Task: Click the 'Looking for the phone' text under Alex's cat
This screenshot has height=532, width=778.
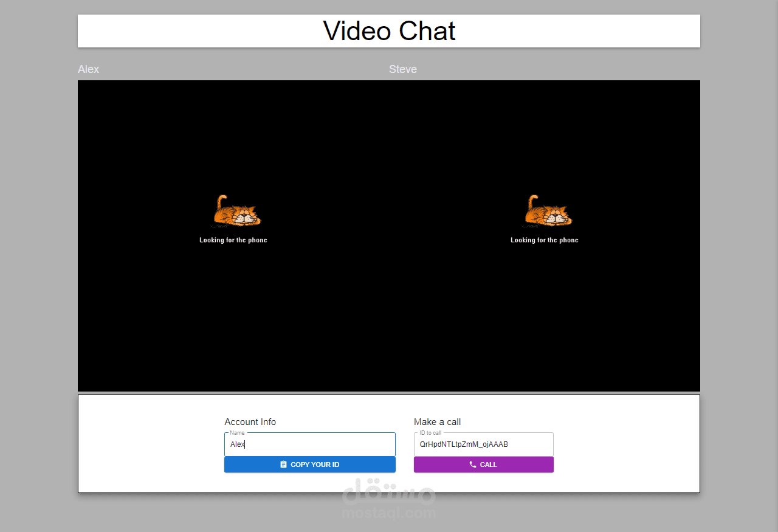Action: tap(233, 240)
